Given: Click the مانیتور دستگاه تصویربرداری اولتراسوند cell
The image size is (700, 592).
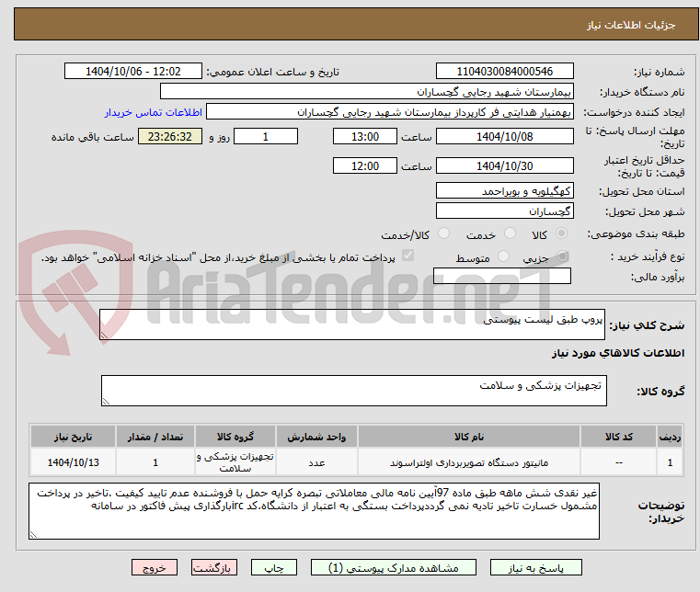Looking at the screenshot, I should (x=469, y=462).
